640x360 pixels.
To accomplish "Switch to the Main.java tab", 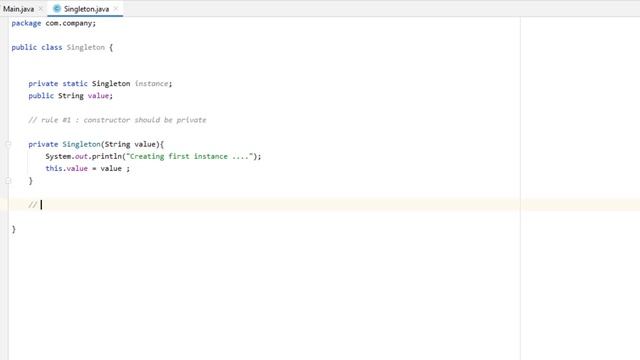I will 19,9.
